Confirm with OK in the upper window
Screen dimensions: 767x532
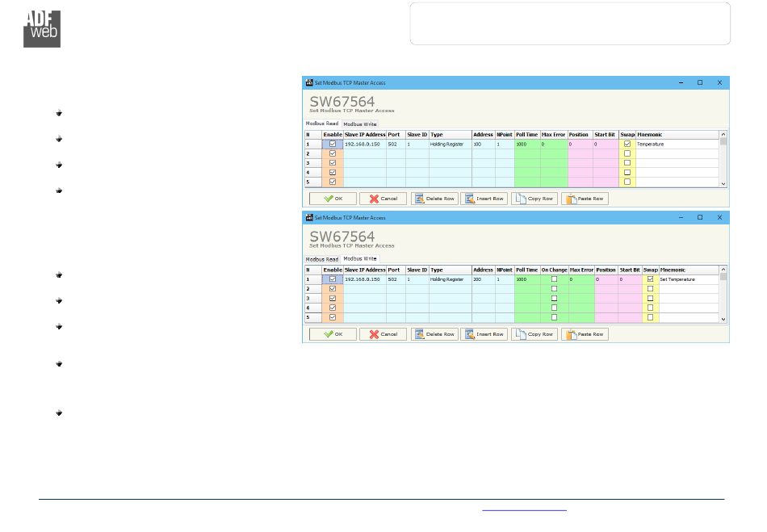pos(333,199)
